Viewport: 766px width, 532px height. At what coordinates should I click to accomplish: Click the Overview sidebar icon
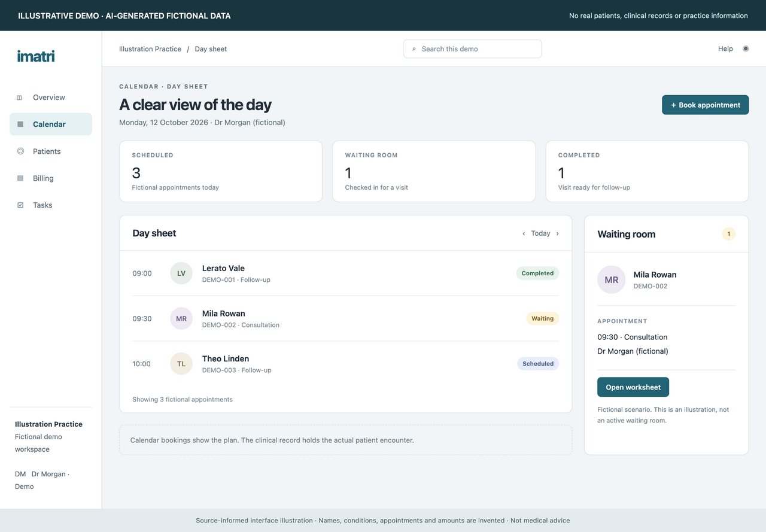[x=20, y=98]
